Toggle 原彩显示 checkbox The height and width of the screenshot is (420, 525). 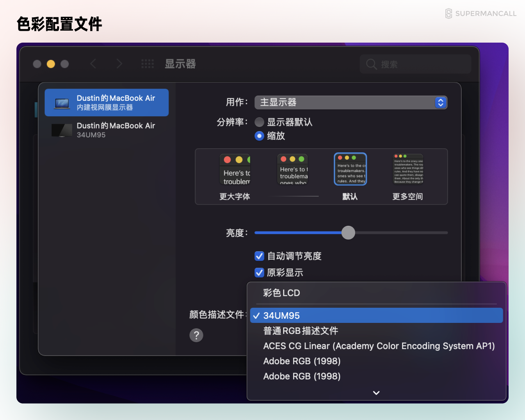[259, 272]
